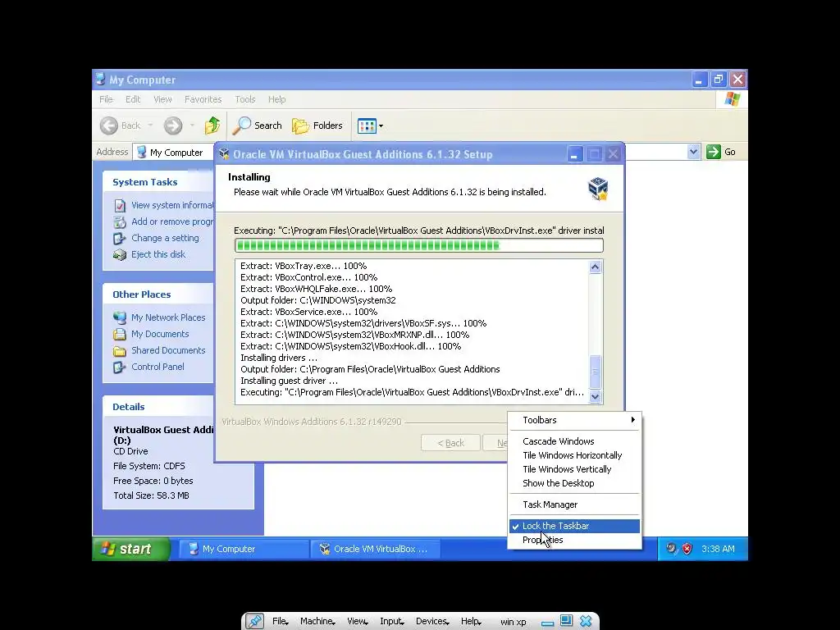Select Tile Windows Horizontally
The height and width of the screenshot is (630, 840).
point(575,455)
